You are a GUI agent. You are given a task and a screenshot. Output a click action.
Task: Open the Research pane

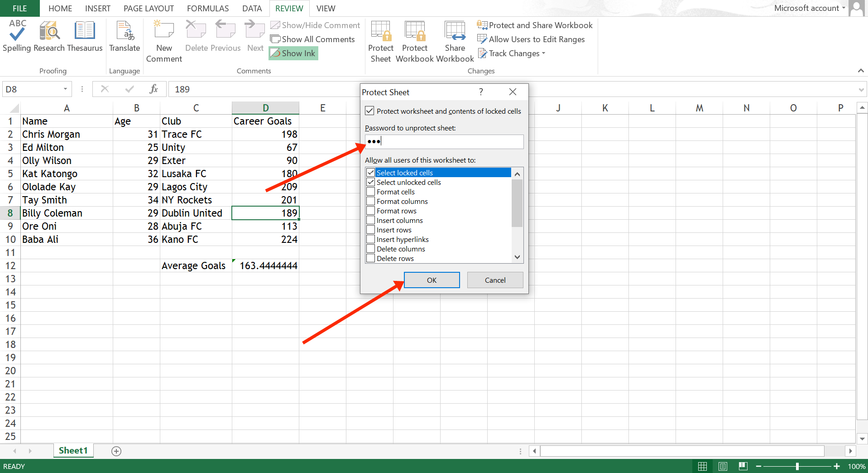pos(49,36)
